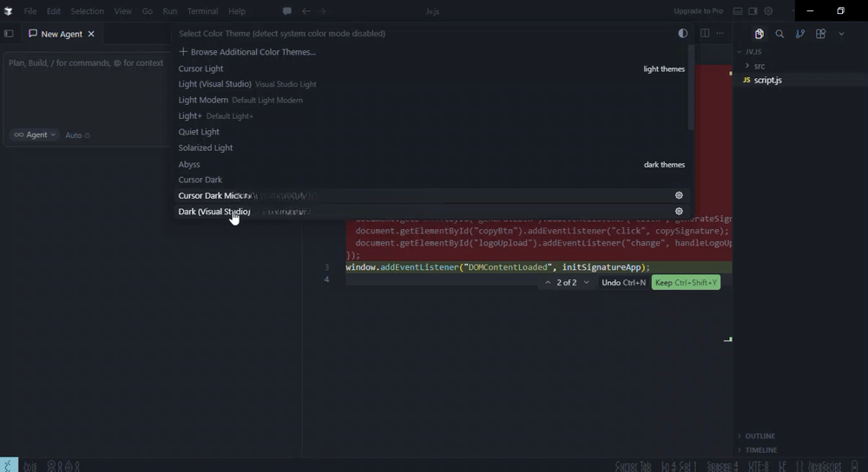Expand the OUTLINE section
This screenshot has width=868, height=472.
(759, 436)
